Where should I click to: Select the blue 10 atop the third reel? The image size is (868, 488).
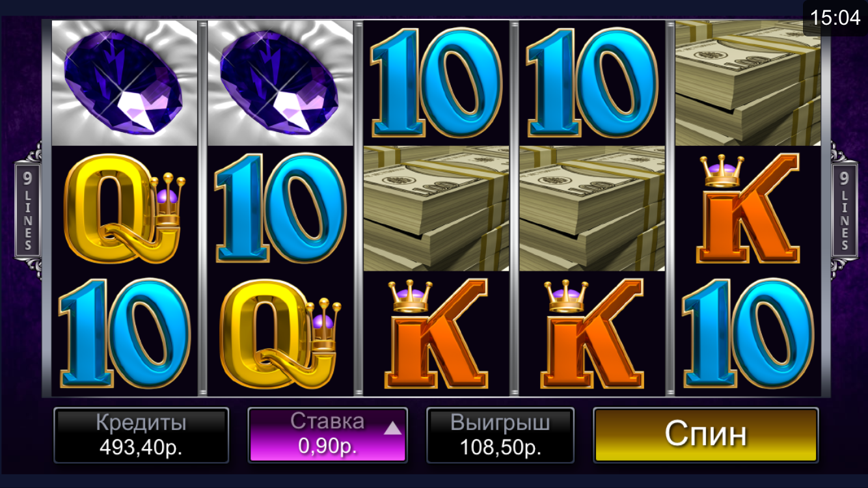click(x=436, y=83)
